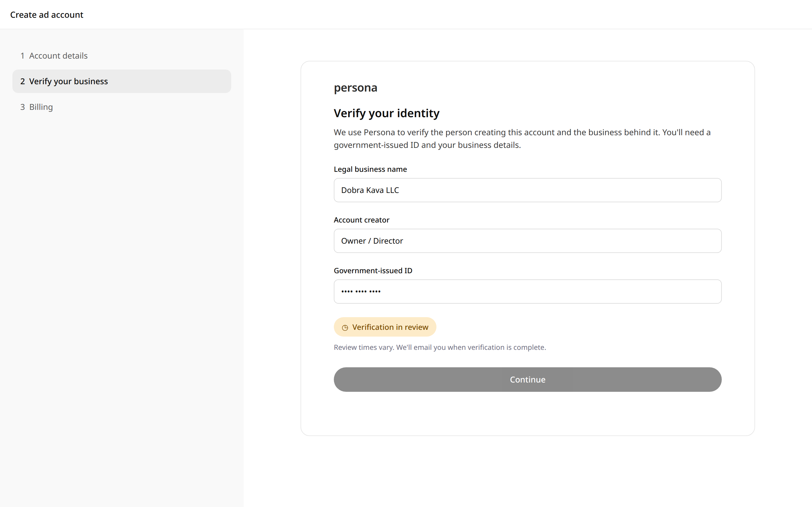Click the Verification in review badge

click(385, 327)
